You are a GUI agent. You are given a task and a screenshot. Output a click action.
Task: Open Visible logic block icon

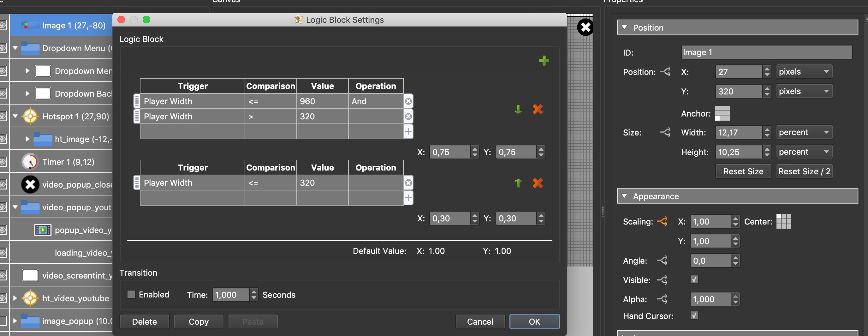coord(662,279)
